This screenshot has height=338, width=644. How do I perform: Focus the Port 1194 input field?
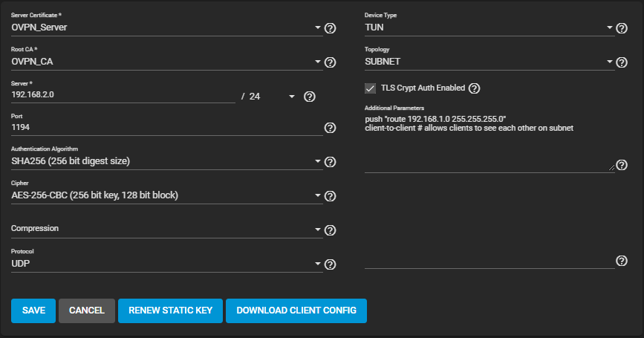pyautogui.click(x=166, y=127)
